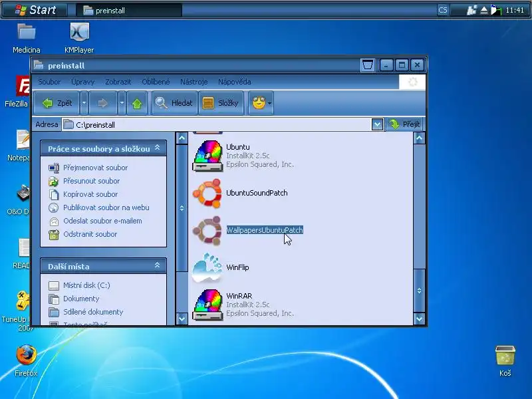Select the UbuntuSoundPatch file icon
The width and height of the screenshot is (532, 399).
207,193
